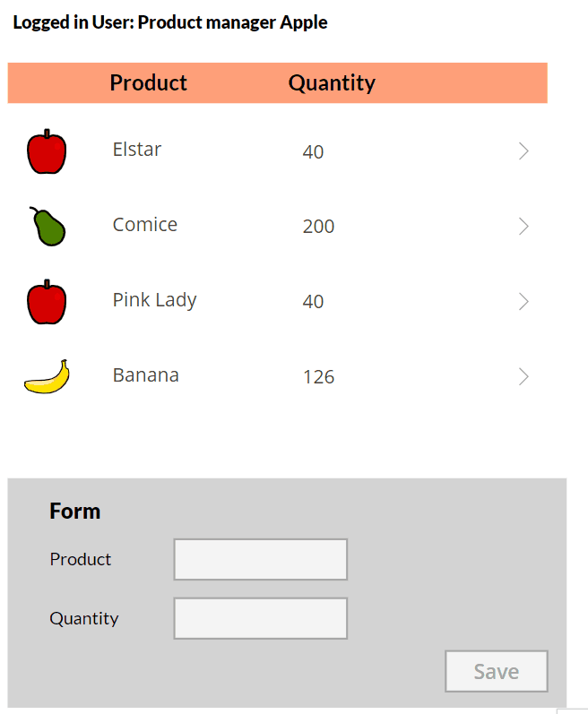
Task: Click the Save button
Action: (x=497, y=671)
